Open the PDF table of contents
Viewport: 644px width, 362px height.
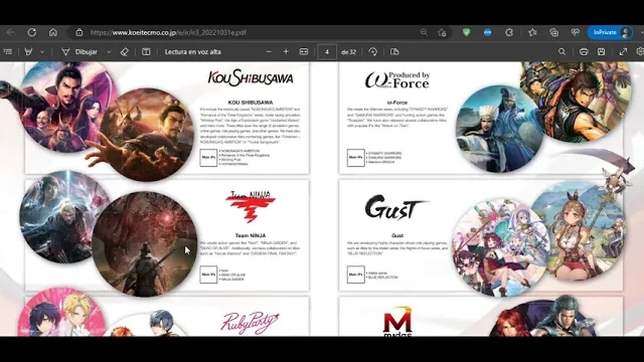tap(8, 52)
